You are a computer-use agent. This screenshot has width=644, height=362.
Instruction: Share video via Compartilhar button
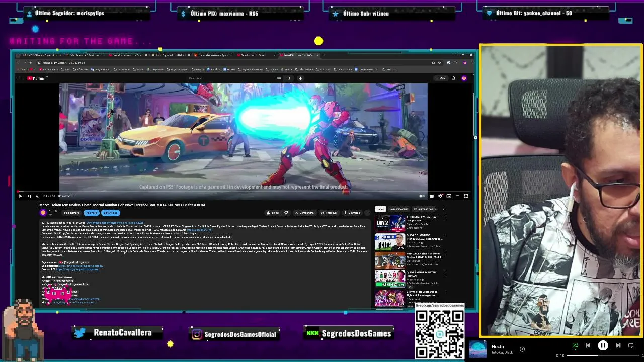pyautogui.click(x=304, y=213)
